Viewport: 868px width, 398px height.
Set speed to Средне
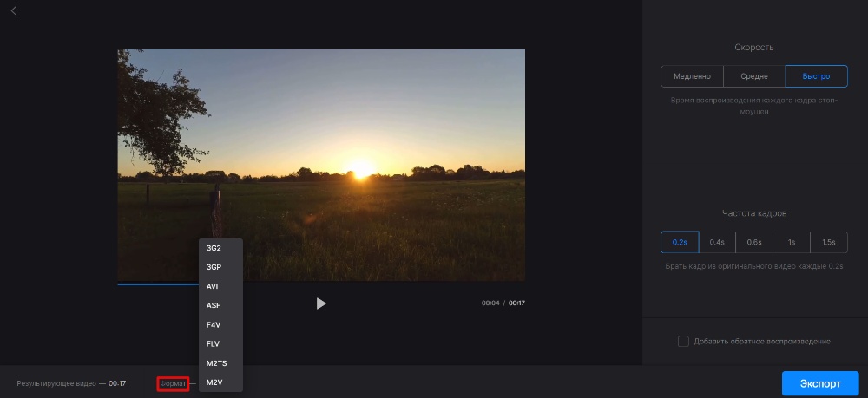point(754,76)
